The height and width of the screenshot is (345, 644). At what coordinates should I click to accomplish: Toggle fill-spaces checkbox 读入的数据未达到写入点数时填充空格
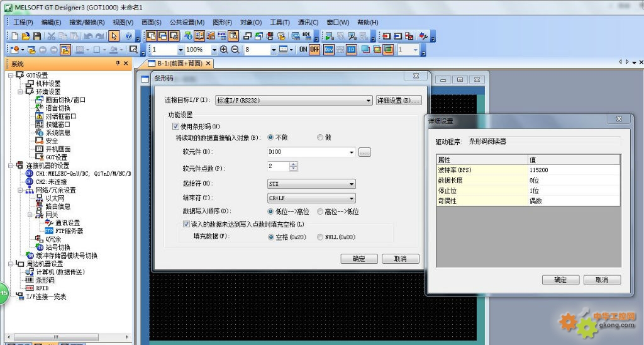[186, 224]
